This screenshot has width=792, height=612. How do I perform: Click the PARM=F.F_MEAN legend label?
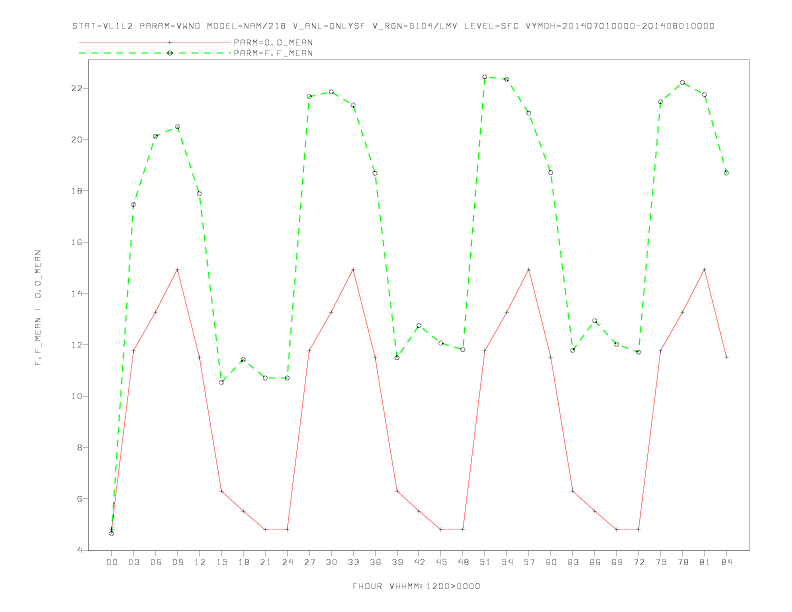point(273,53)
